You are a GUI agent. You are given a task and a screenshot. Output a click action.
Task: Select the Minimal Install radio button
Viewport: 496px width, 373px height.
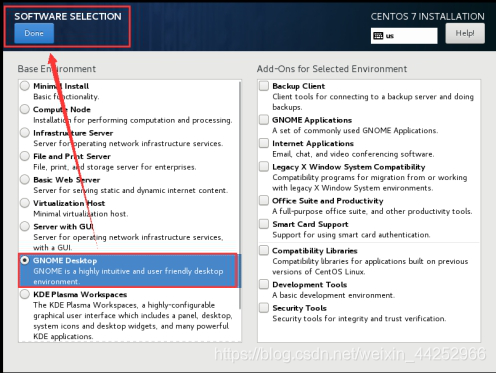(x=25, y=86)
